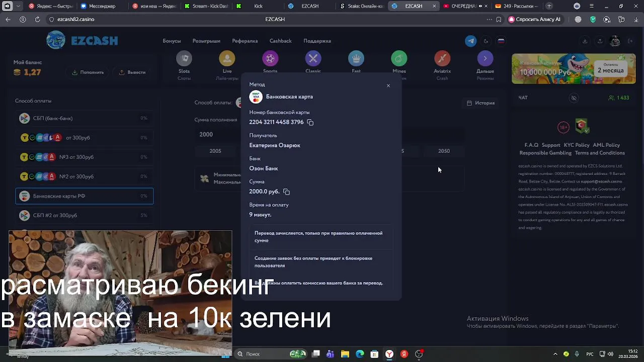This screenshot has height=362, width=644.
Task: Open the AML Policy link
Action: (x=606, y=145)
